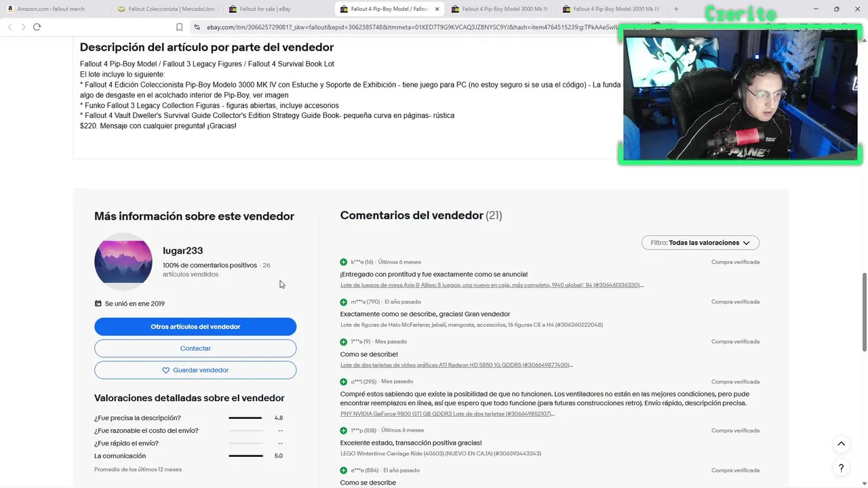Open a new browser tab
Screen dimensions: 868x488
676,9
